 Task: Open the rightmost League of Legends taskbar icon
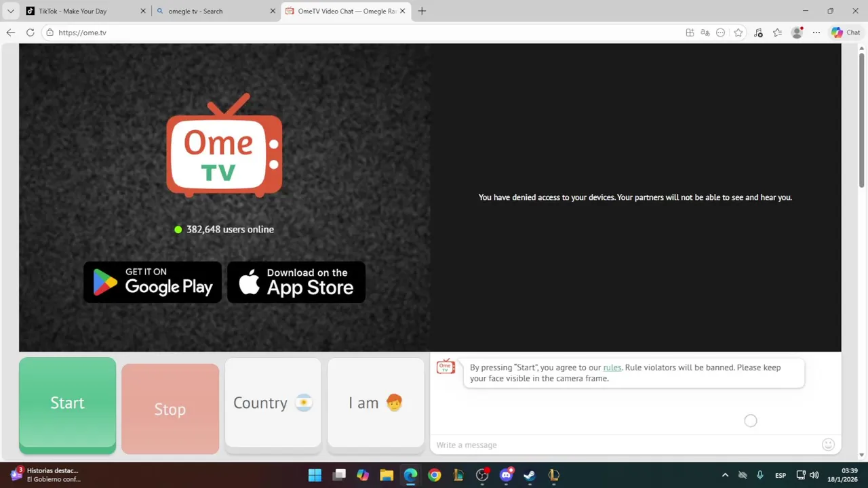[553, 475]
